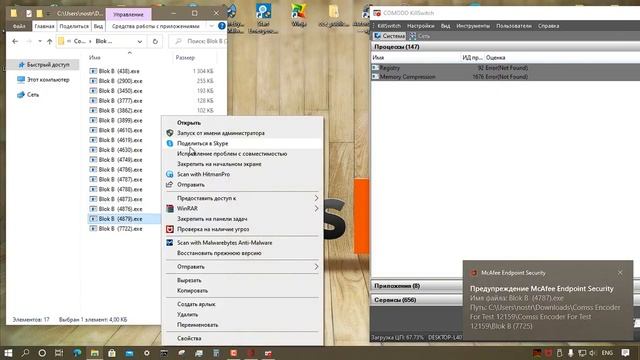Sort processes by the Оценка column
The width and height of the screenshot is (640, 360).
[495, 58]
